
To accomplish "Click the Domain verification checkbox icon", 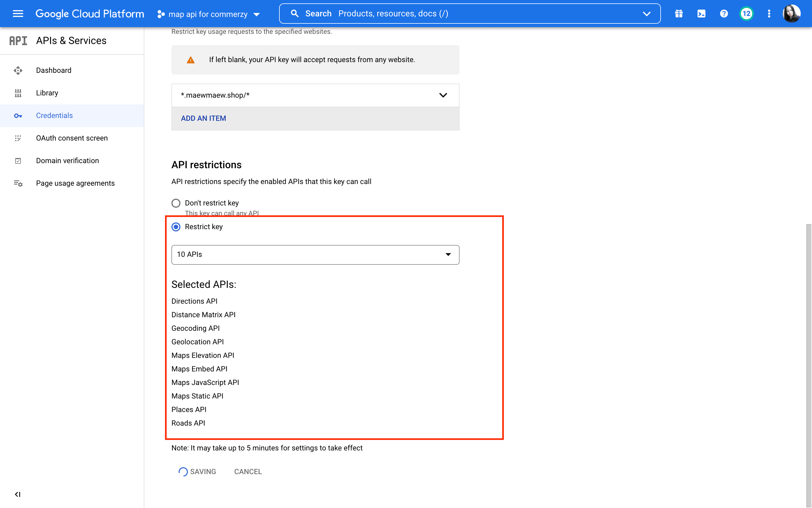I will (18, 161).
